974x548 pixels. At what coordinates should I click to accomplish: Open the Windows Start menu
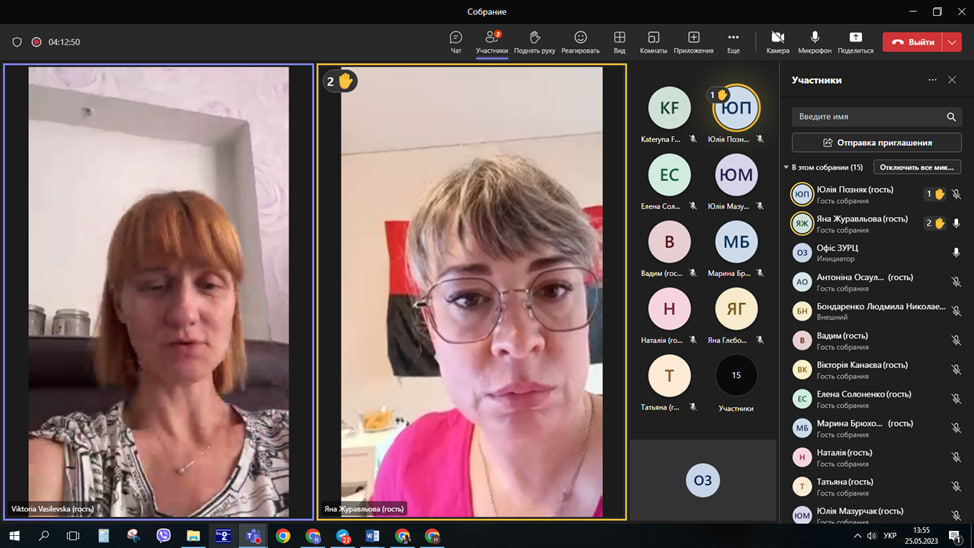[14, 536]
